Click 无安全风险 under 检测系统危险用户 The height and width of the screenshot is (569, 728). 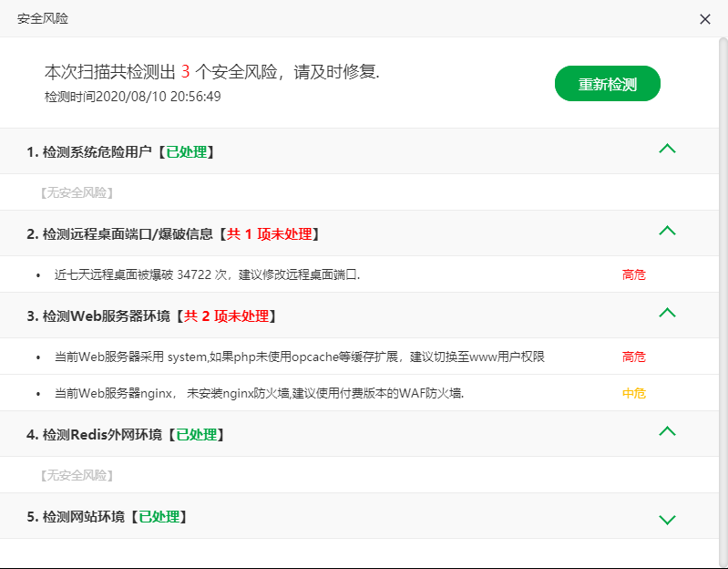point(77,192)
